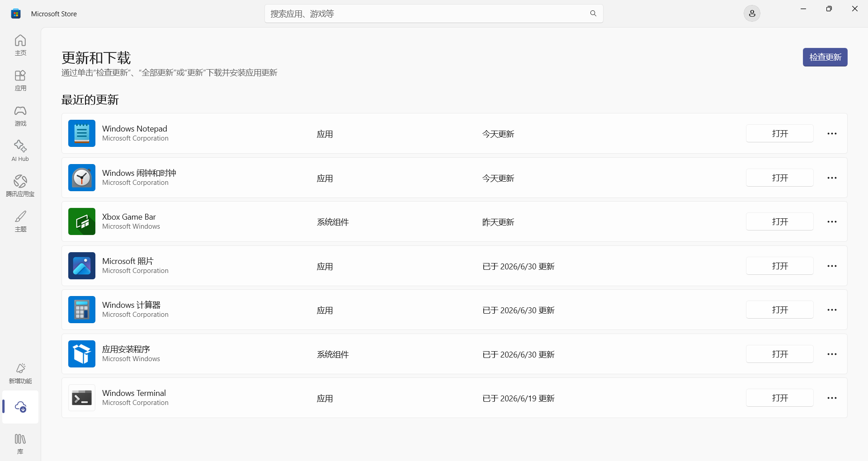Click the Windows Notepad app icon
868x461 pixels.
[x=82, y=133]
